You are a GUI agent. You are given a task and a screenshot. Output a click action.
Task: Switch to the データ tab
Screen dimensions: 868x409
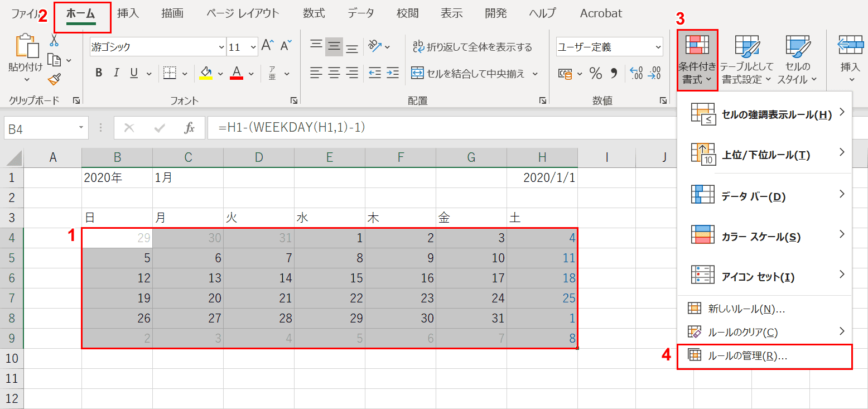coord(361,13)
